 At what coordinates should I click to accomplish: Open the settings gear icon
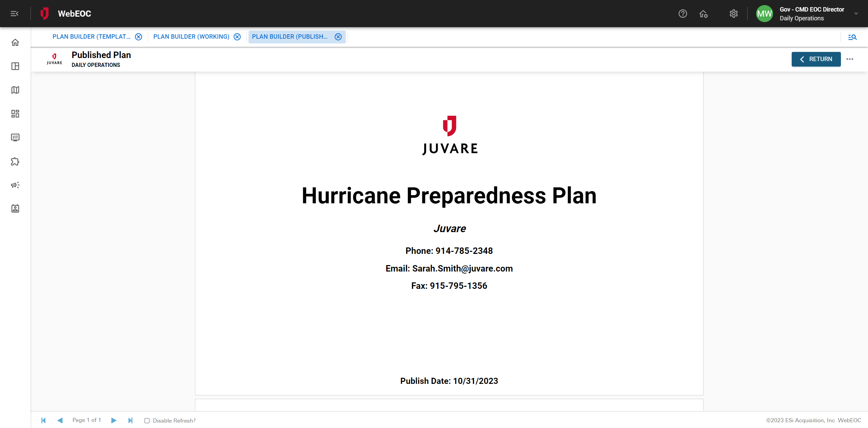coord(733,14)
